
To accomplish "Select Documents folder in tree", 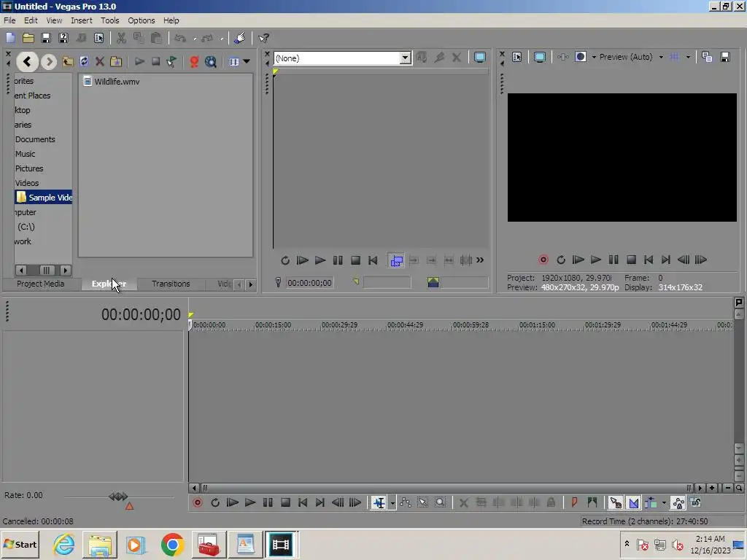I will pos(35,139).
